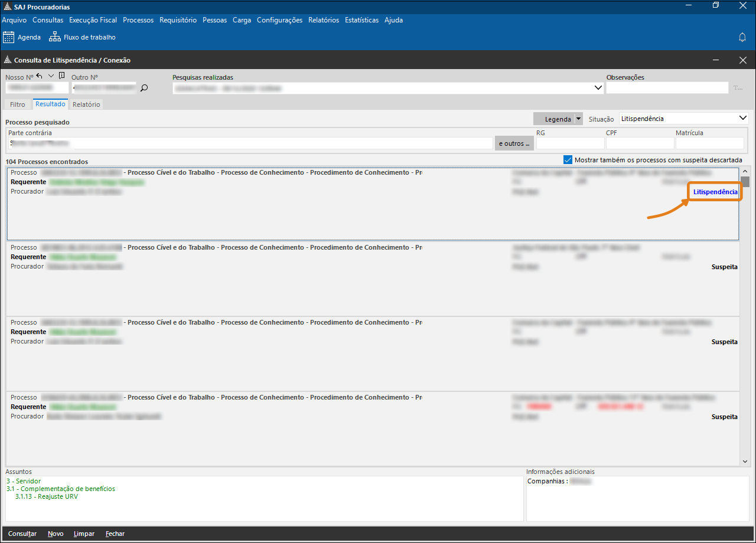Click the 'e outros ...' button

514,143
